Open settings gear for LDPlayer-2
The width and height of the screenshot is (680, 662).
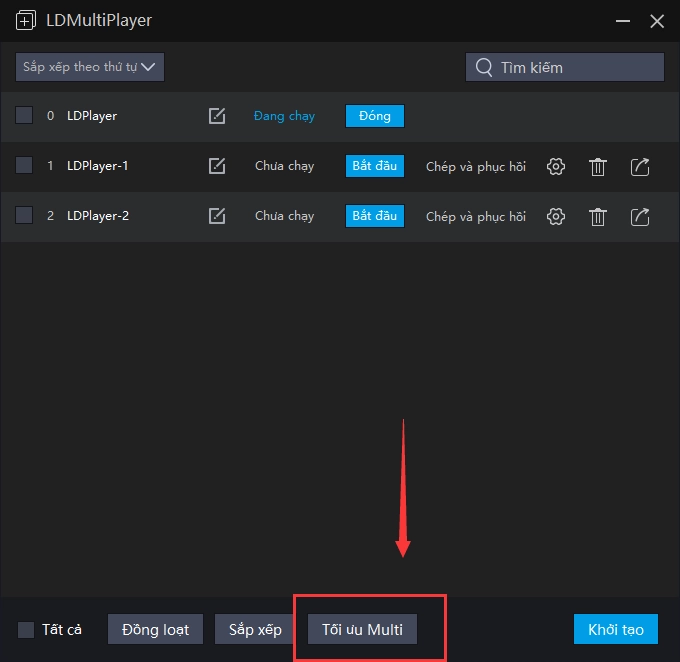[x=556, y=216]
